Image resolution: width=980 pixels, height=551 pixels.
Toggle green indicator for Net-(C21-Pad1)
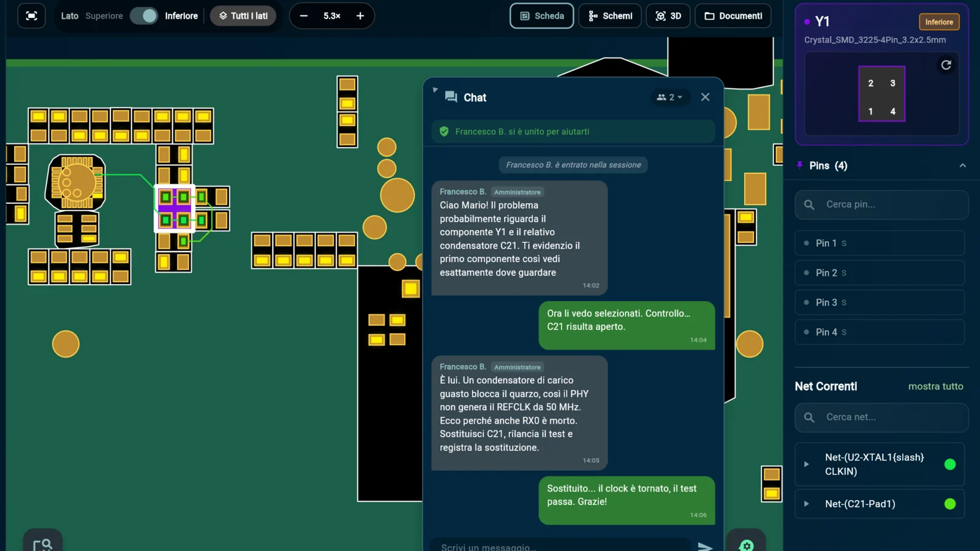click(x=950, y=504)
